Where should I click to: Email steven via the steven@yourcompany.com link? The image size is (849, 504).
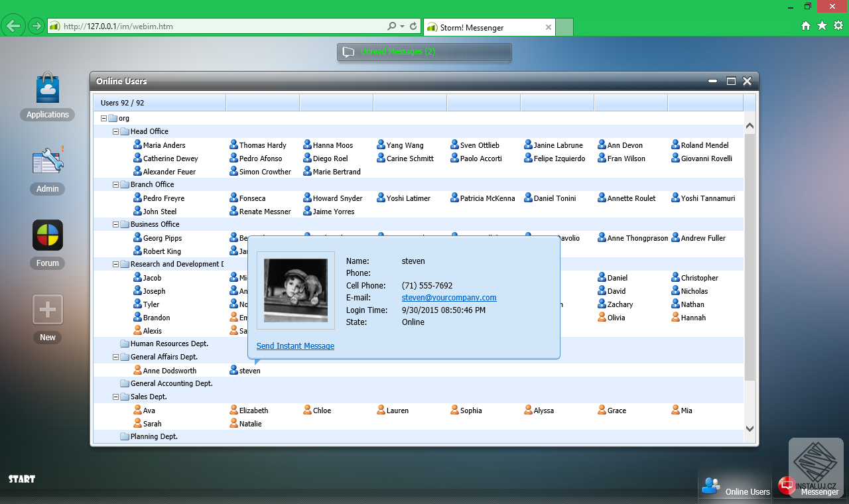tap(448, 297)
